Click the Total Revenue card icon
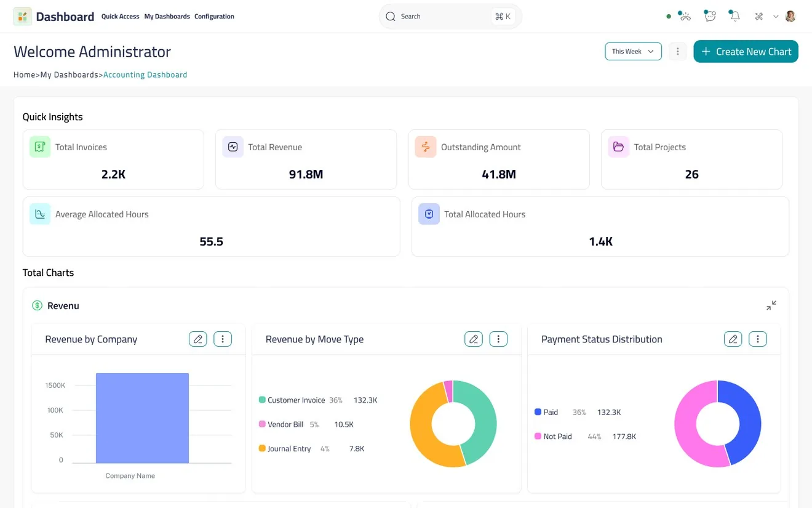 [x=233, y=147]
